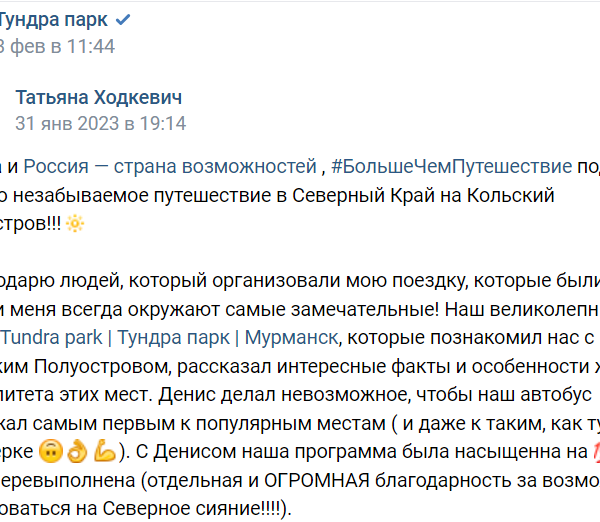Open the "Россия — страна возможностей" link
Image resolution: width=600 pixels, height=522 pixels.
pyautogui.click(x=170, y=166)
